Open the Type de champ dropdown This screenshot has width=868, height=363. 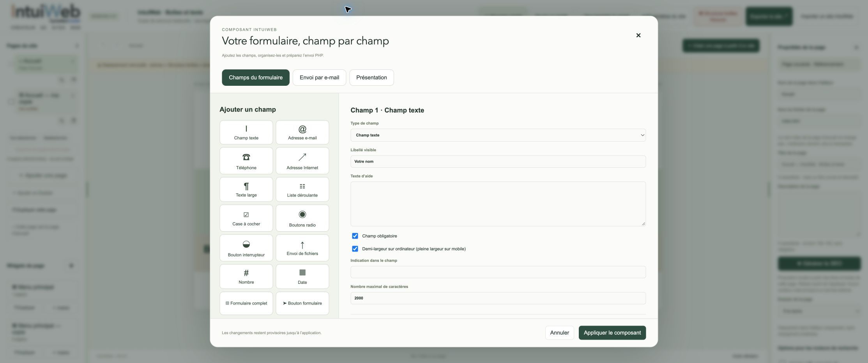(x=498, y=135)
